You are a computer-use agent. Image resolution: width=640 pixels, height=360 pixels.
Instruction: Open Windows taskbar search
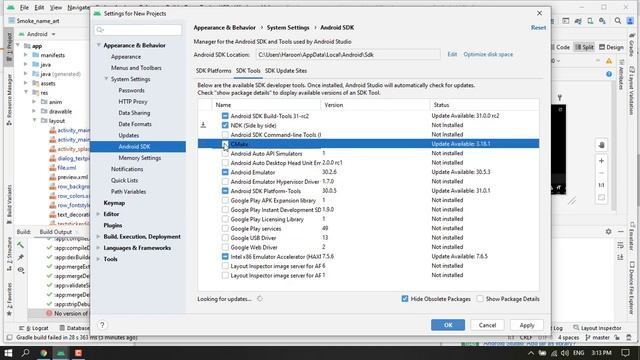tap(25, 353)
